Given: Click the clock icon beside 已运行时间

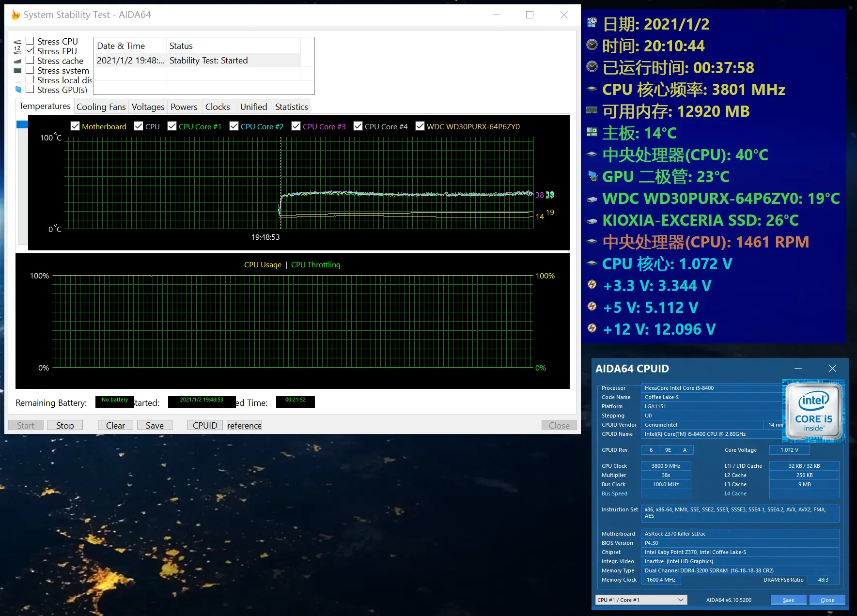Looking at the screenshot, I should 592,66.
